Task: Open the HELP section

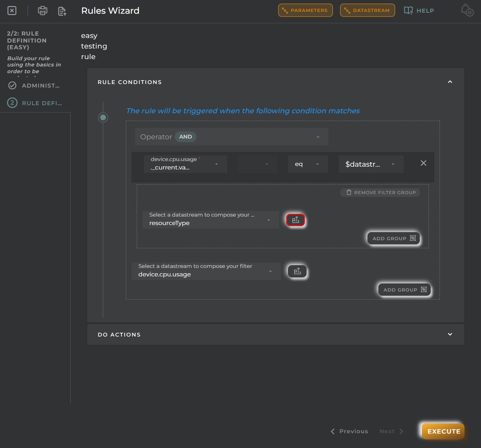Action: pos(419,11)
